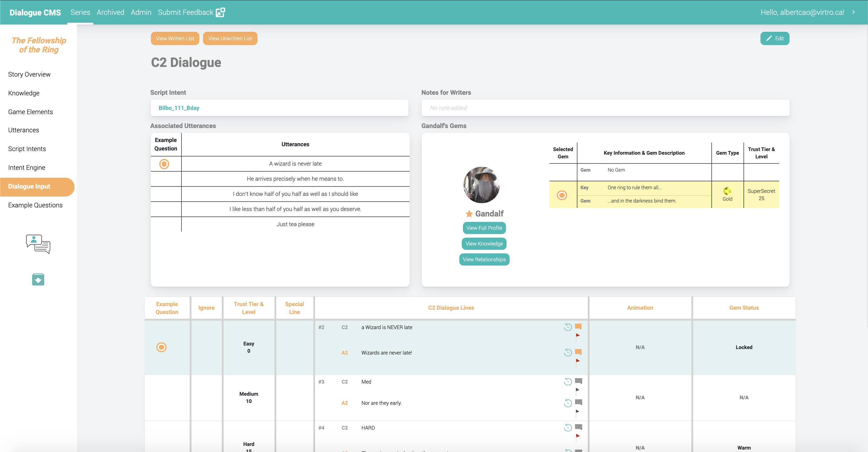Click View Knowledge button
The width and height of the screenshot is (868, 452).
click(x=484, y=244)
